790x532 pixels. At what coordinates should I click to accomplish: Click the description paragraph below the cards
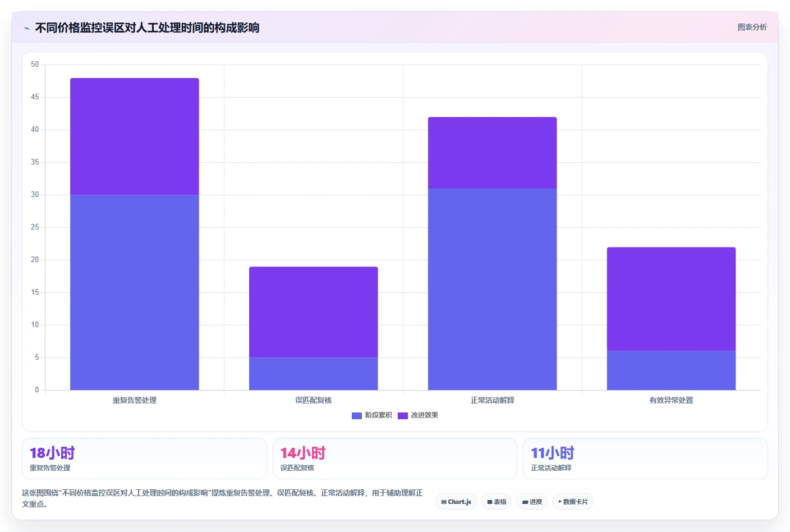[223, 498]
